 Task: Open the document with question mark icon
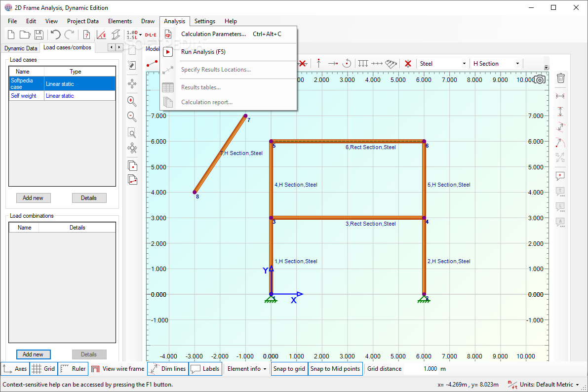tap(86, 35)
